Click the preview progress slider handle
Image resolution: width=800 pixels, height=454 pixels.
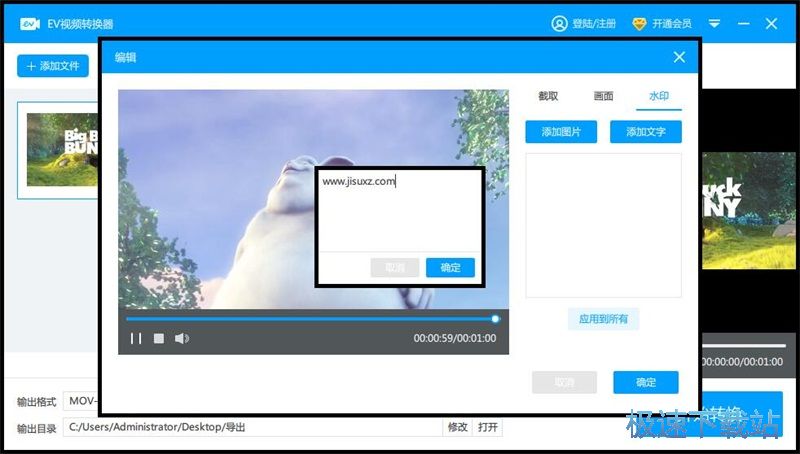coord(495,319)
